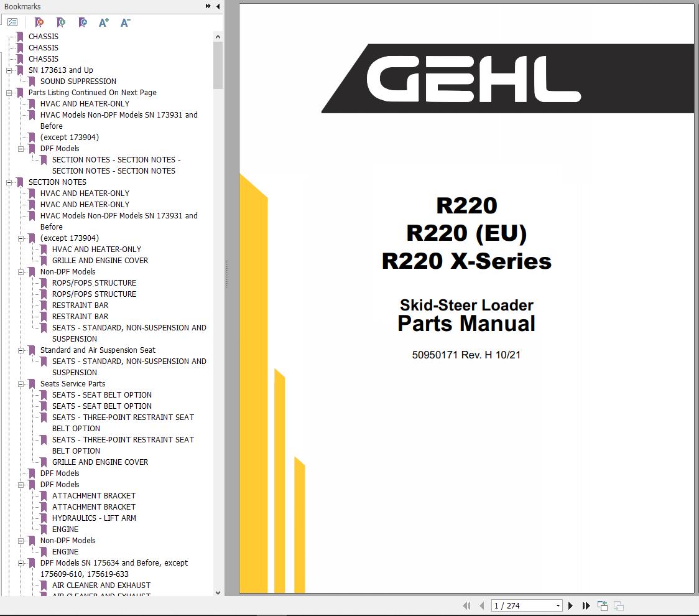Go to the previous page
699x616 pixels.
coord(482,606)
